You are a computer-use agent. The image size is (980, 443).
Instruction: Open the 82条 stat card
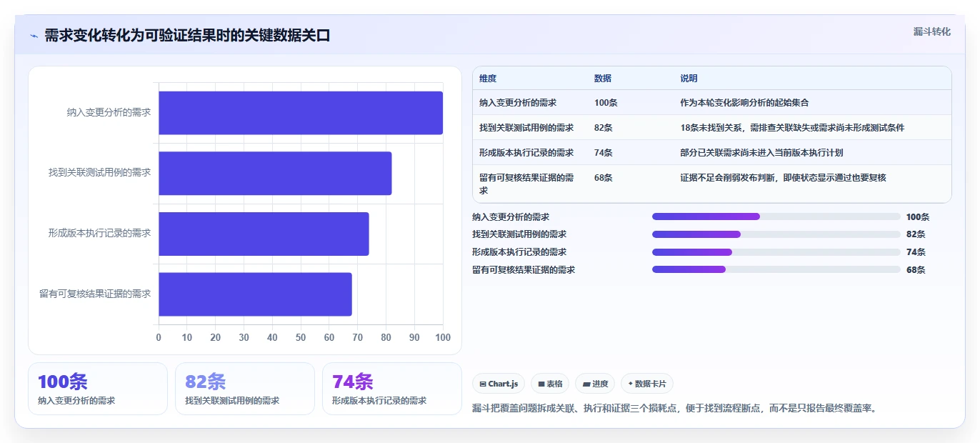pyautogui.click(x=245, y=389)
